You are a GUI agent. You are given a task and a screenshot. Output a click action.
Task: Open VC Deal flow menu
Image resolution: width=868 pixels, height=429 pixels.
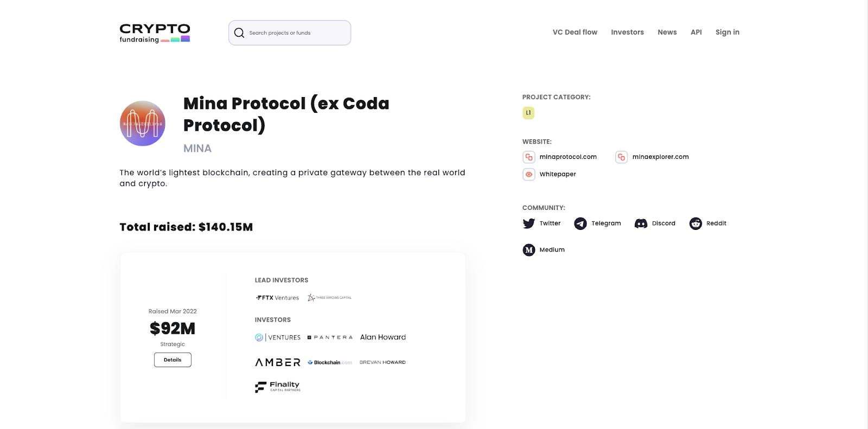click(x=575, y=33)
